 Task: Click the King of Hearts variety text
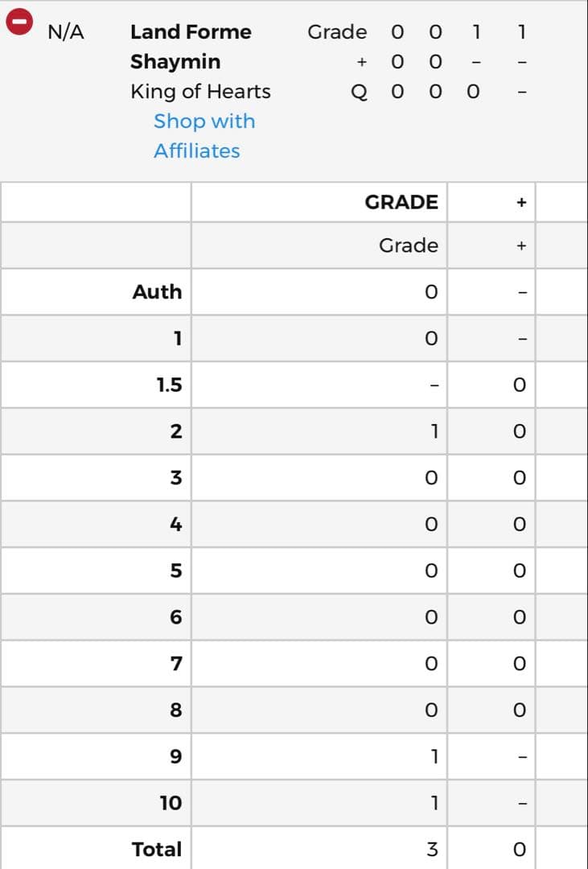pyautogui.click(x=200, y=92)
